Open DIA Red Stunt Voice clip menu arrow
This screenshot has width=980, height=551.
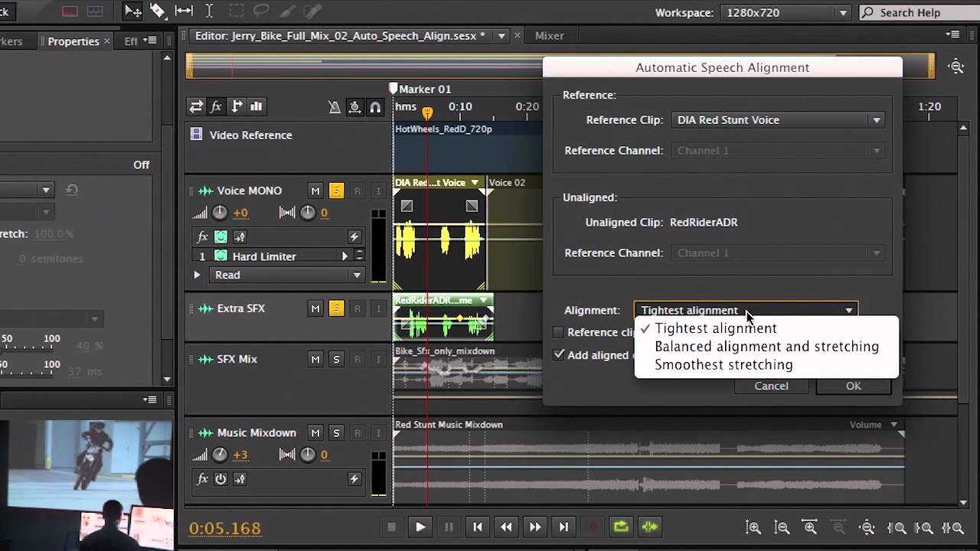coord(475,183)
